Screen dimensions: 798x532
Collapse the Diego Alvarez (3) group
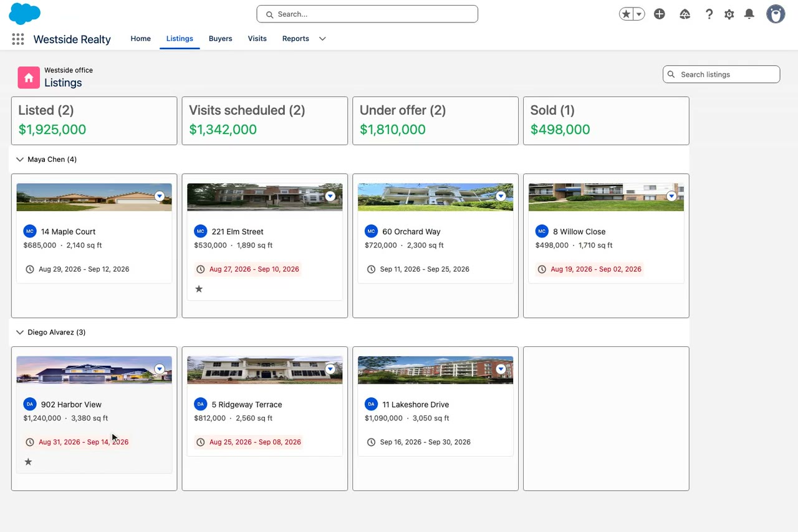[x=20, y=333]
